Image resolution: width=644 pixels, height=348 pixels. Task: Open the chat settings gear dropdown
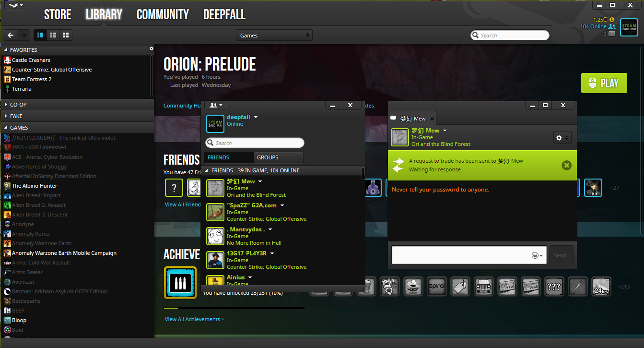562,138
